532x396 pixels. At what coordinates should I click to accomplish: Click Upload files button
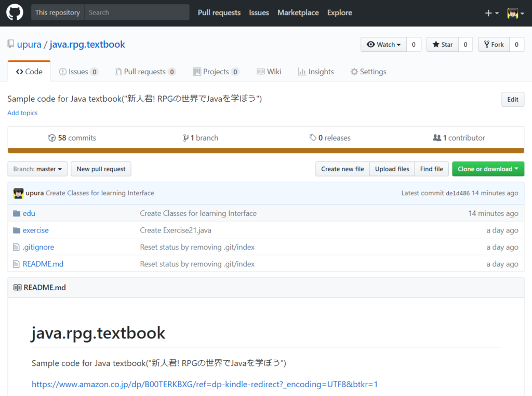(x=392, y=169)
